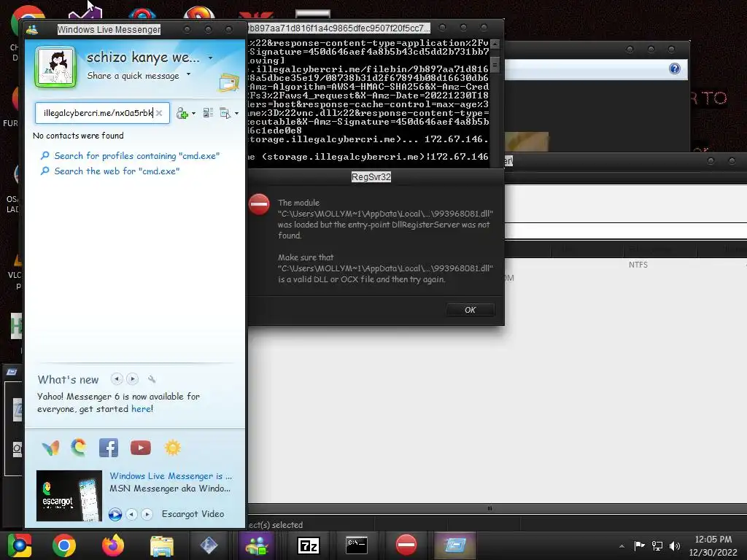The width and height of the screenshot is (747, 560).
Task: Expand the quick message dropdown arrow
Action: pos(189,74)
